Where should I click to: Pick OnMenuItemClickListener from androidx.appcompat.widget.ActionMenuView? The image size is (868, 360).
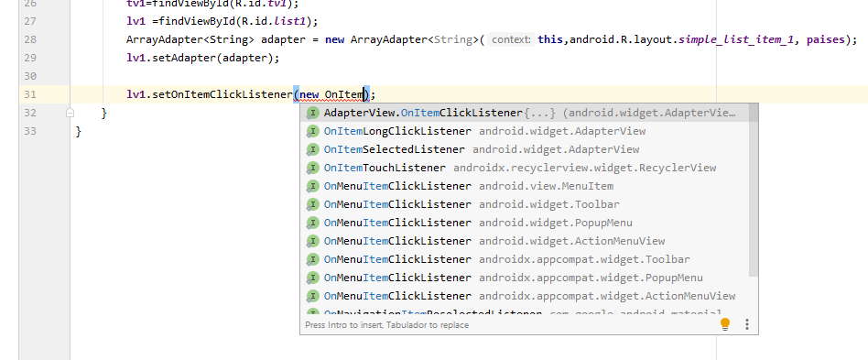pyautogui.click(x=525, y=296)
